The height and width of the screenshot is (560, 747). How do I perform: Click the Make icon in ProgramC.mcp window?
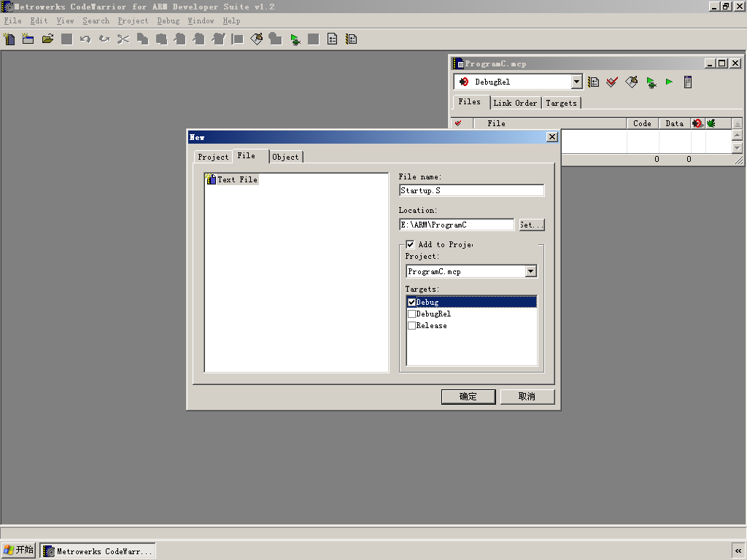click(x=632, y=82)
